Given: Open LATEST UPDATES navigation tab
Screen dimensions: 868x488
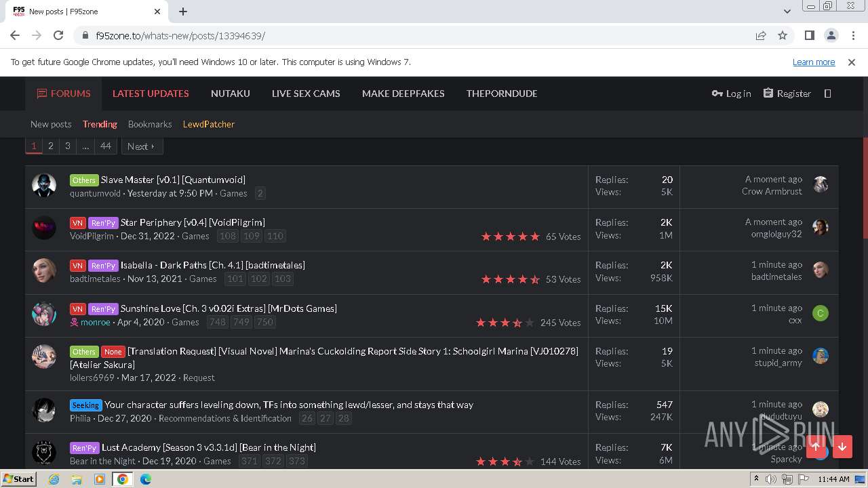Looking at the screenshot, I should coord(151,94).
